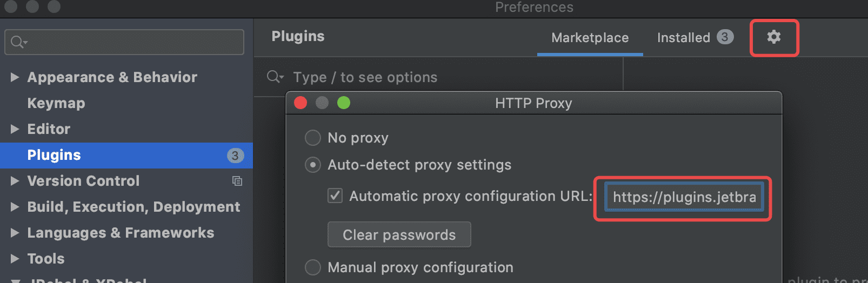This screenshot has height=283, width=868.
Task: Expand Appearance & Behavior section
Action: tap(15, 77)
